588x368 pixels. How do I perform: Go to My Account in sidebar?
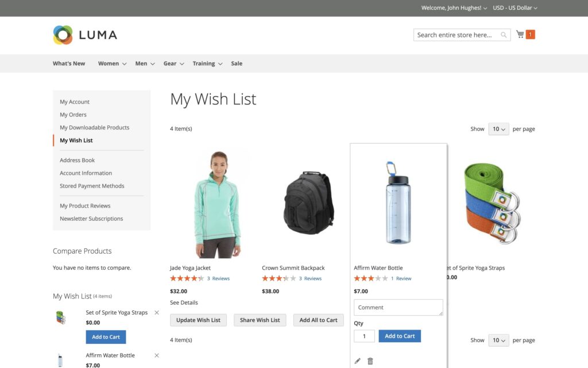(75, 102)
